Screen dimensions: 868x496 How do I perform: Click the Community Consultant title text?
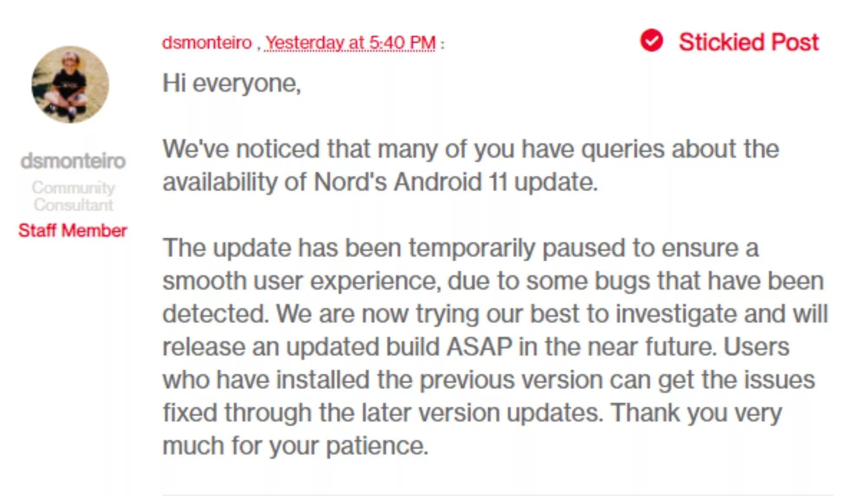73,196
